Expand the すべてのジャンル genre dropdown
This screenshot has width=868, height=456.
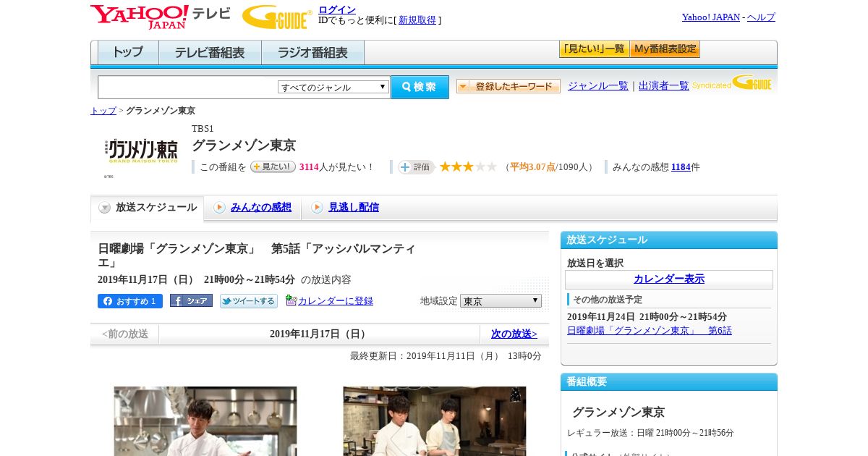pyautogui.click(x=333, y=87)
